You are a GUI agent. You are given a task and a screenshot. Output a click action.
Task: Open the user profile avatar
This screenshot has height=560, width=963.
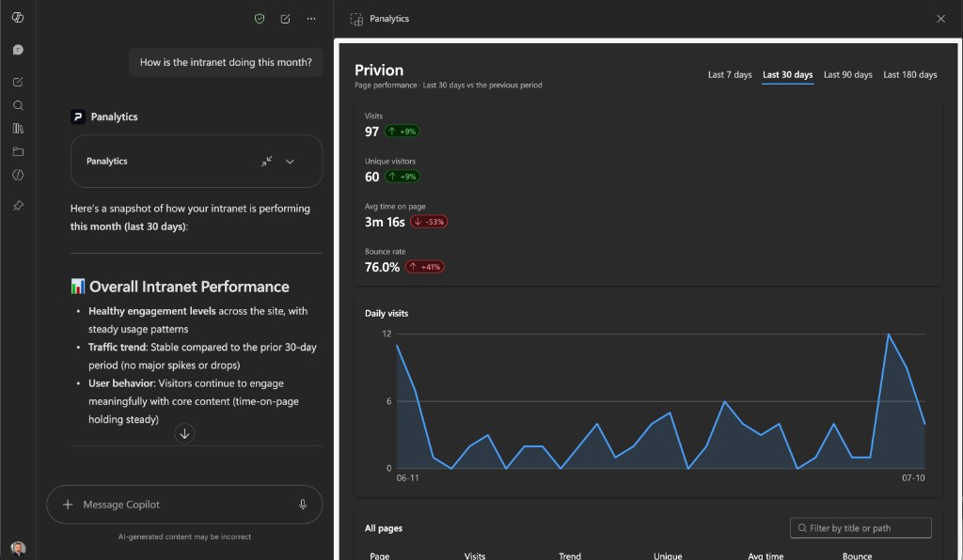[18, 548]
